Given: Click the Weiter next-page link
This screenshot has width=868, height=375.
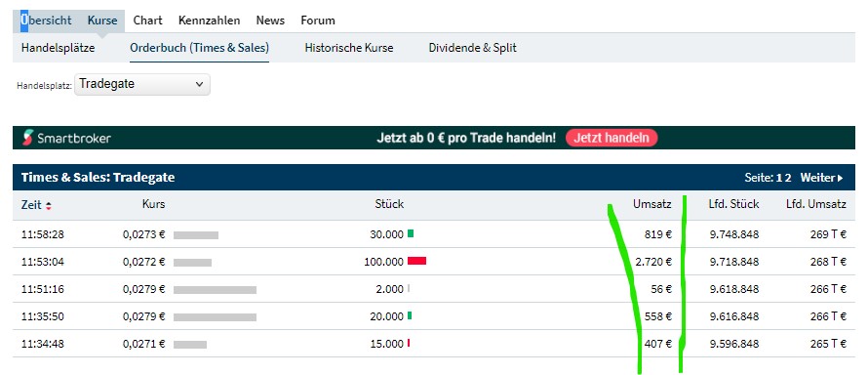Looking at the screenshot, I should point(822,178).
